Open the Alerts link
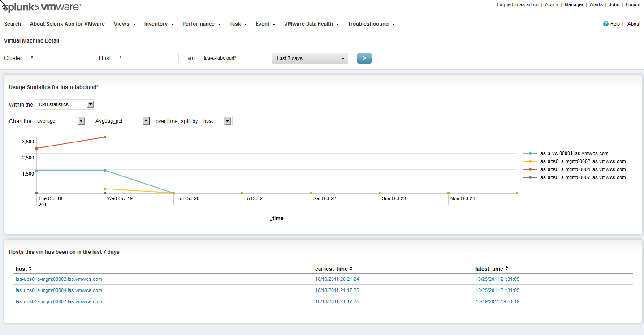The height and width of the screenshot is (335, 644). pyautogui.click(x=596, y=4)
